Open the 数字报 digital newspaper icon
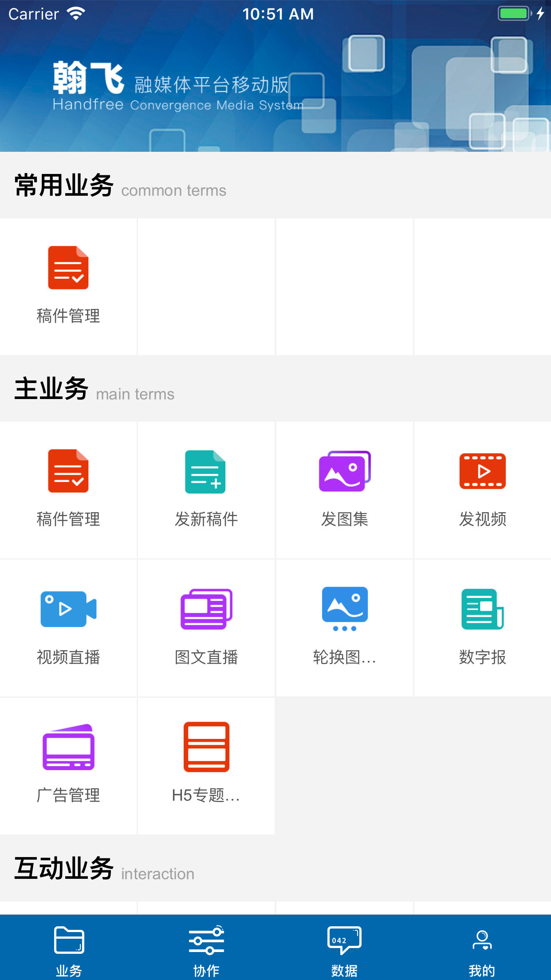This screenshot has height=980, width=551. pyautogui.click(x=482, y=609)
